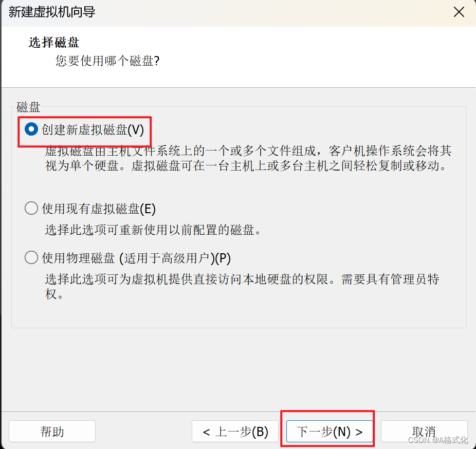Click the description starting 虚拟磁盘由主机文件系统
The height and width of the screenshot is (449, 476).
(x=248, y=158)
